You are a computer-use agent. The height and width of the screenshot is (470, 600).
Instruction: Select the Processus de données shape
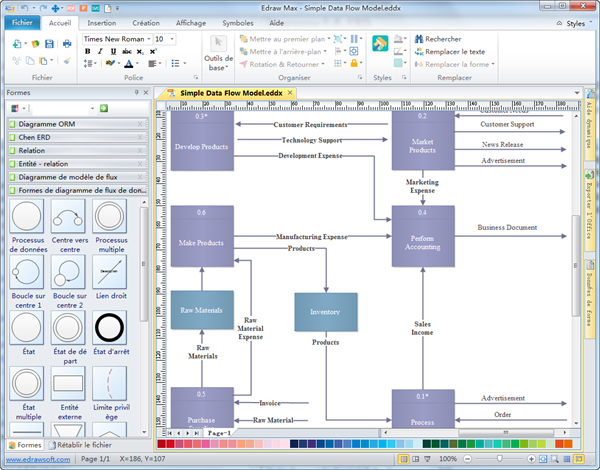click(x=27, y=217)
